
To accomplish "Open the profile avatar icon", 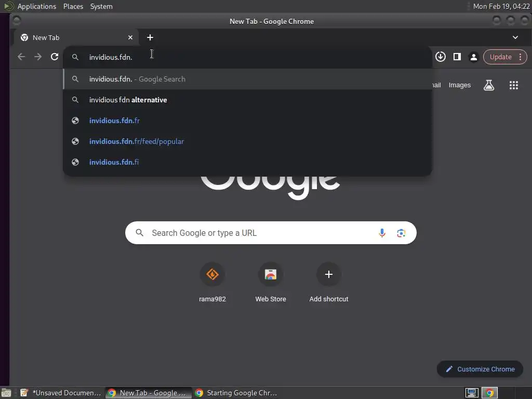I will [474, 57].
